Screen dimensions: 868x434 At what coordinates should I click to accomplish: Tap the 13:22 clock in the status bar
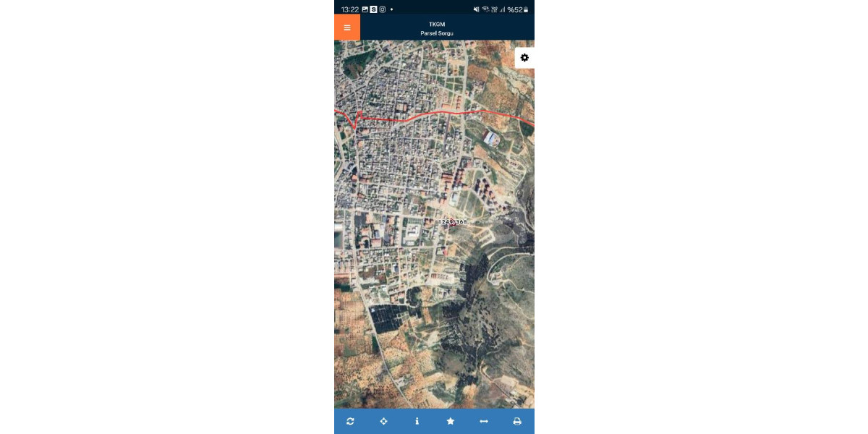350,9
